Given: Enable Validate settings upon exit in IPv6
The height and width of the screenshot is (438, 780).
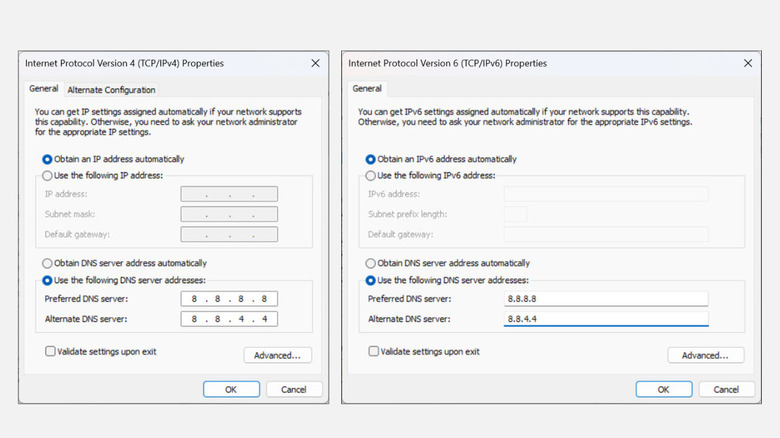Looking at the screenshot, I should [x=374, y=351].
